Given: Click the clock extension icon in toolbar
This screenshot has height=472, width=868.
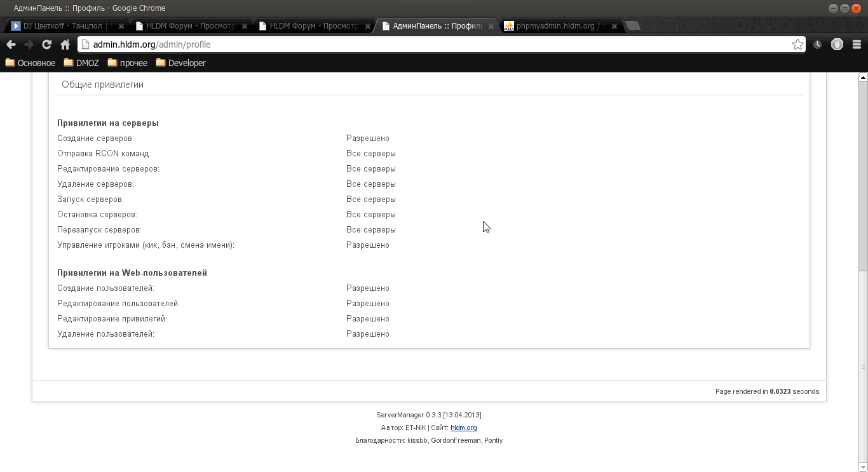Looking at the screenshot, I should coord(818,44).
